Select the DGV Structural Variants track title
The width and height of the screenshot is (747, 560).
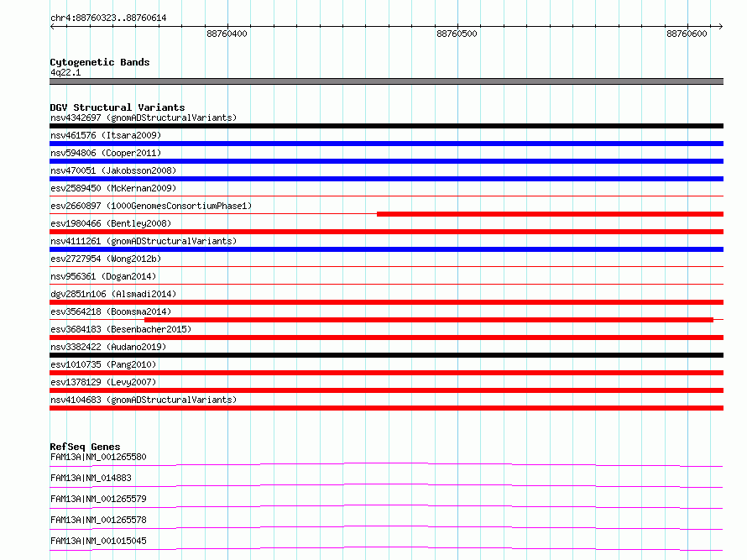[118, 107]
